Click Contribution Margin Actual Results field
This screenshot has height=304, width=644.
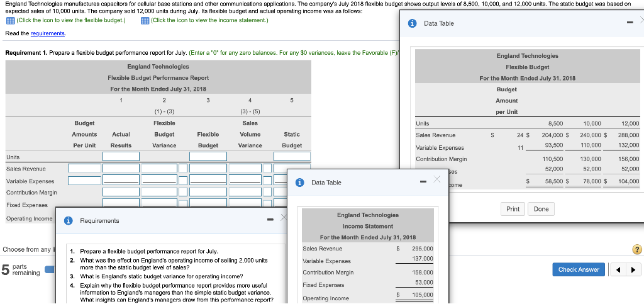(121, 192)
